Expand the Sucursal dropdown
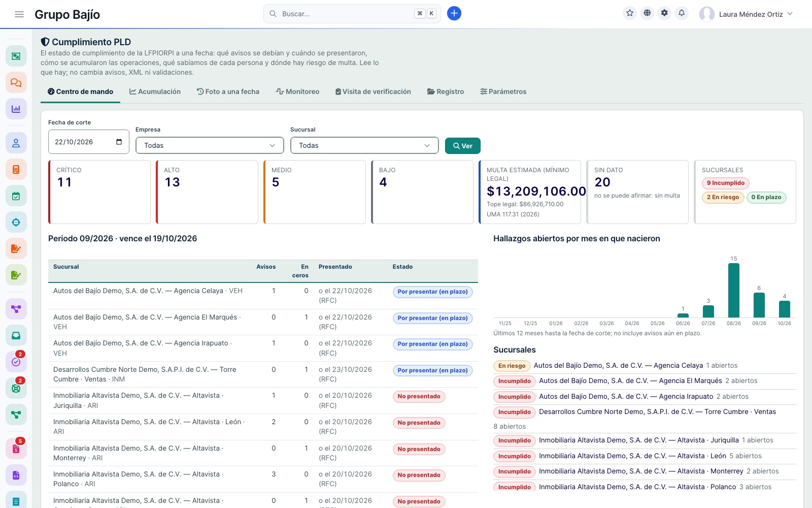The image size is (812, 508). point(364,145)
